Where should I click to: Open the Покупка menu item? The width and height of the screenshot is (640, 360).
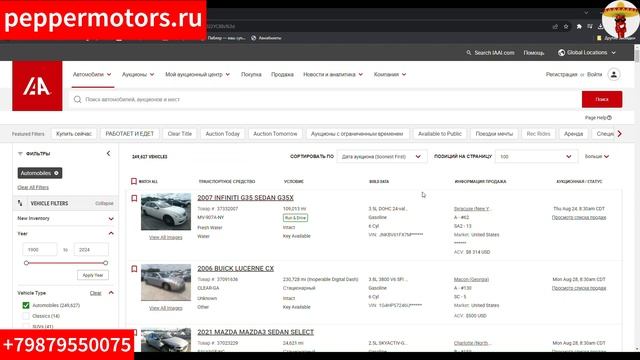click(x=251, y=74)
